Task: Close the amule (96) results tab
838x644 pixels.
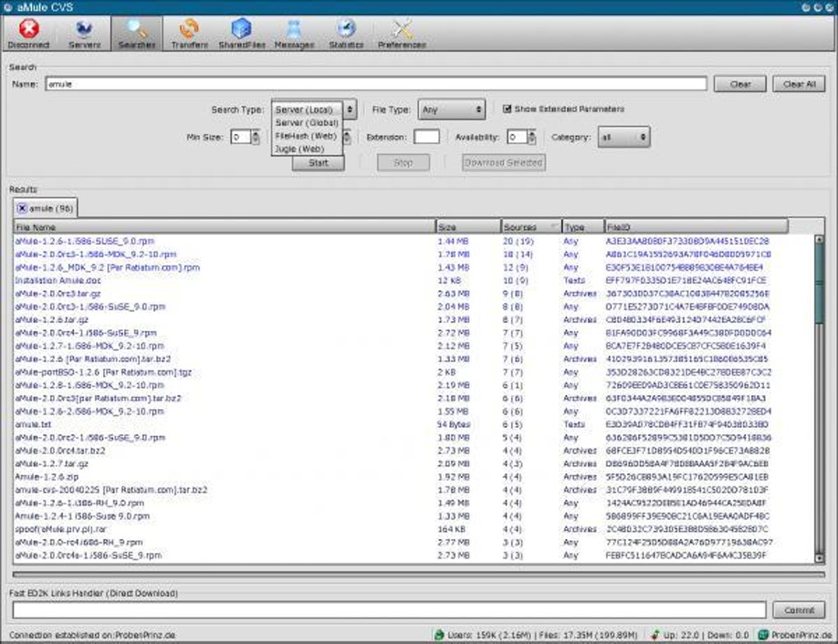Action: coord(21,209)
